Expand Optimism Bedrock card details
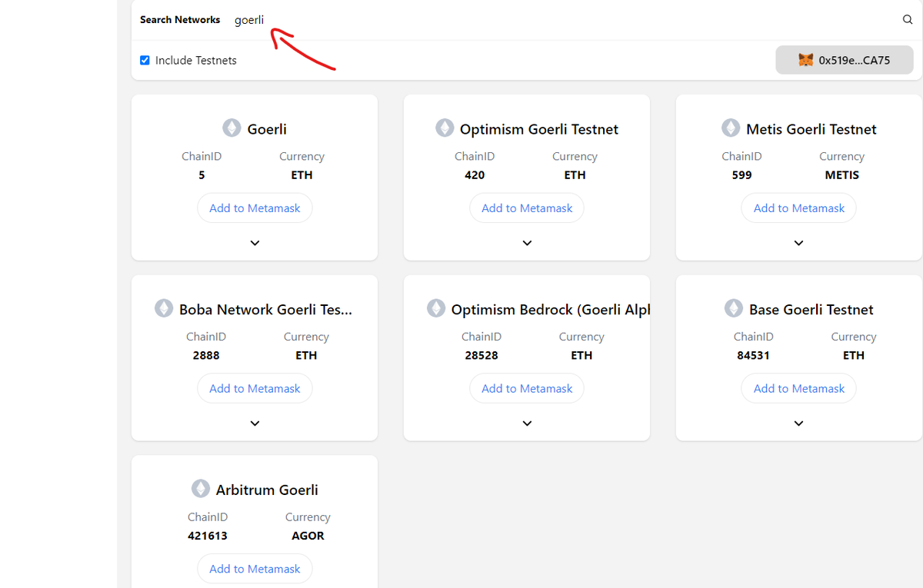Screen dimensions: 923x588 click(x=527, y=424)
